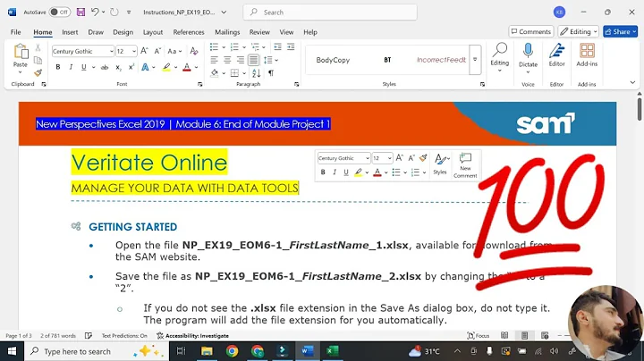
Task: Activate the Format Painter in Clipboard group
Action: pos(38,72)
